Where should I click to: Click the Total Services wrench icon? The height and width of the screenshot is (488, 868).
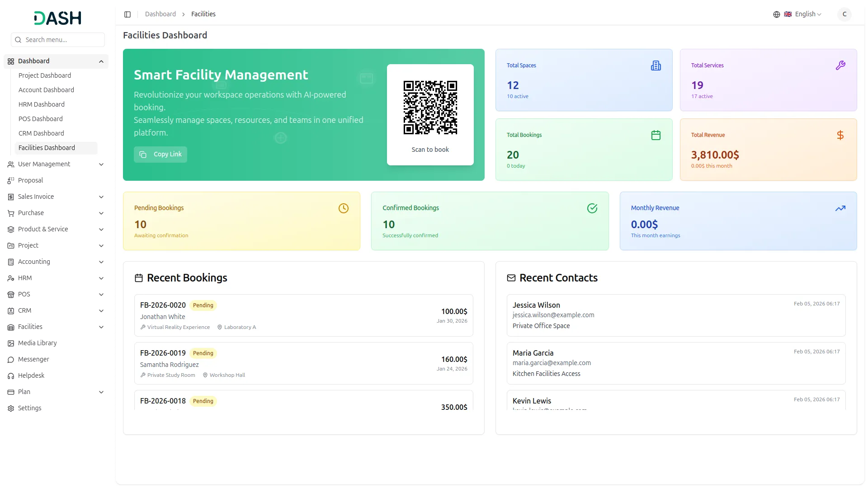(x=840, y=66)
